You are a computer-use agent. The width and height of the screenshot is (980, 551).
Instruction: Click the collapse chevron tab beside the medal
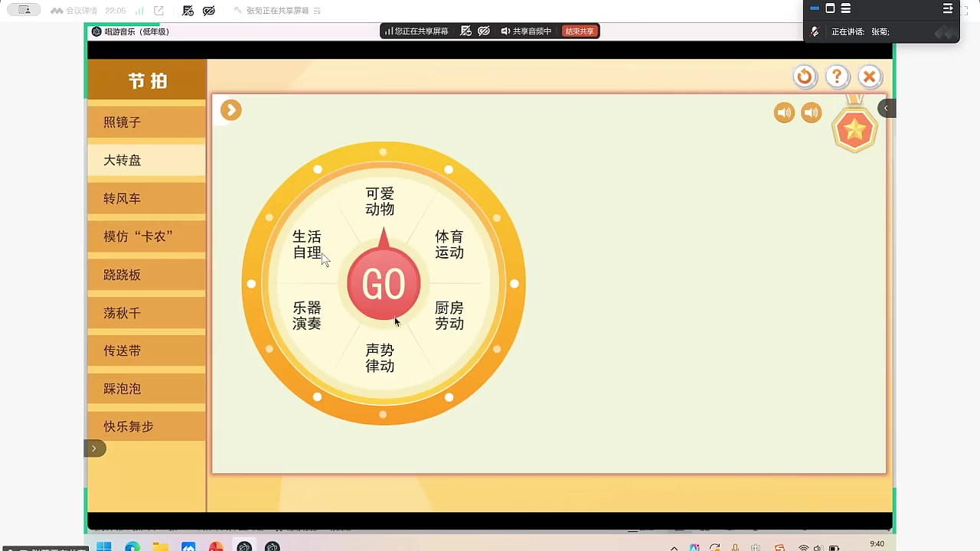click(x=886, y=109)
